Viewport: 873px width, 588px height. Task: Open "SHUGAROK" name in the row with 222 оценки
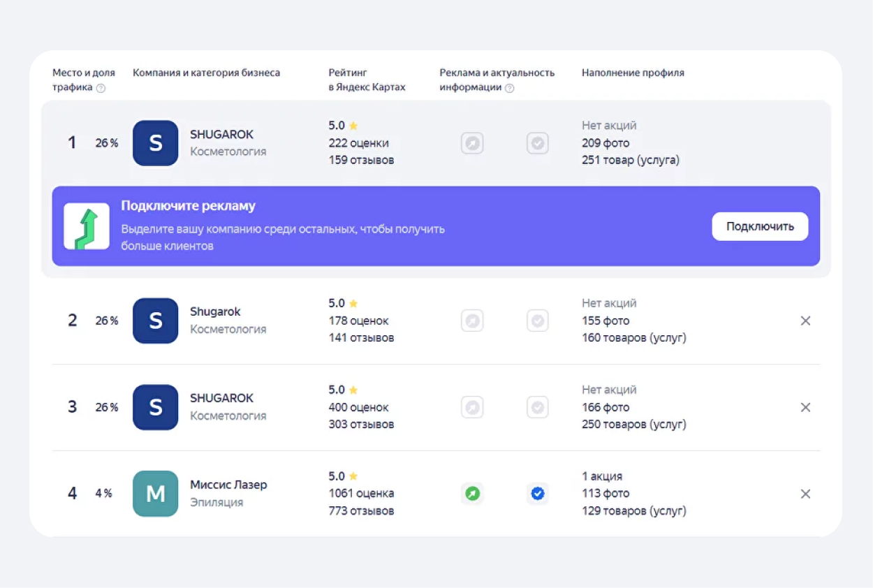(x=222, y=134)
